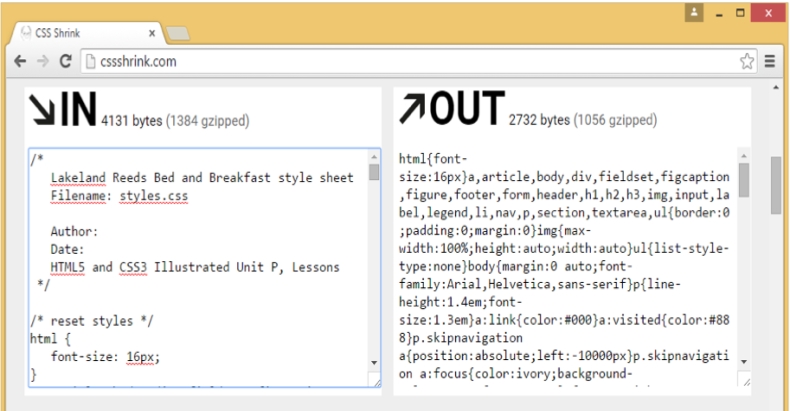This screenshot has height=411, width=790.
Task: Click the '/* reset styles */' comment
Action: point(91,321)
